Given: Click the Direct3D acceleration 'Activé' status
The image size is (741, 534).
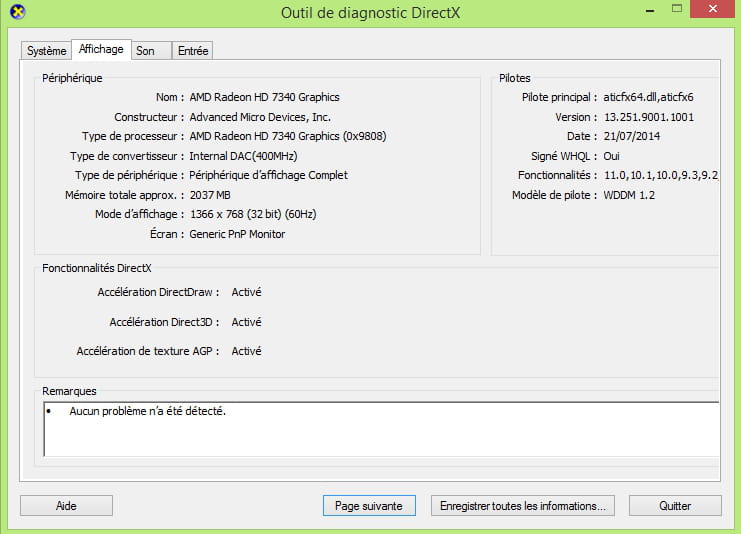Looking at the screenshot, I should [246, 322].
